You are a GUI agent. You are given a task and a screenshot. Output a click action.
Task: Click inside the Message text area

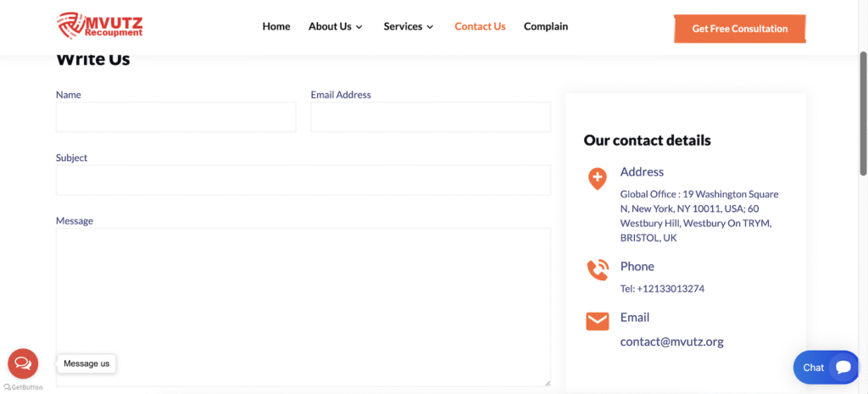point(303,307)
